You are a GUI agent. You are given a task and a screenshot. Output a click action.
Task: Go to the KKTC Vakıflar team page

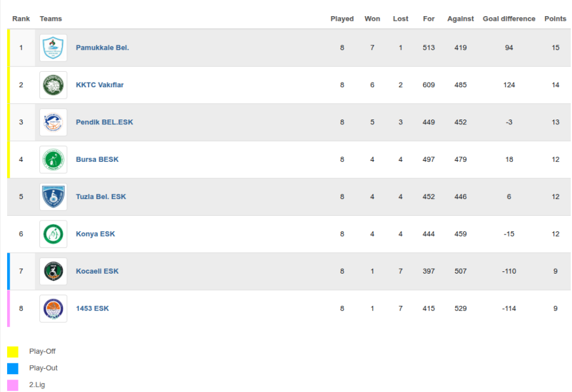click(x=100, y=85)
